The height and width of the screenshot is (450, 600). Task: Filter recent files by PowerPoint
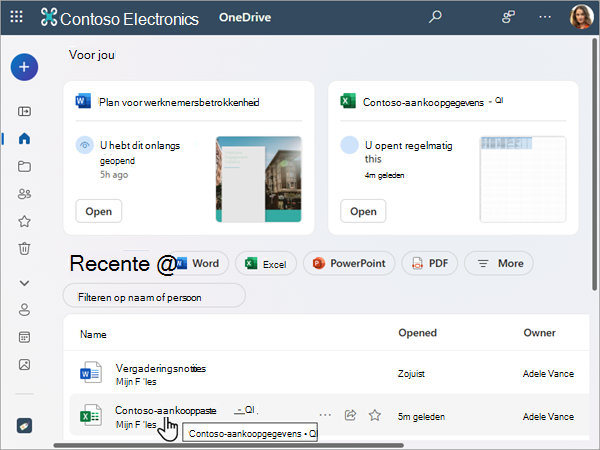(349, 263)
